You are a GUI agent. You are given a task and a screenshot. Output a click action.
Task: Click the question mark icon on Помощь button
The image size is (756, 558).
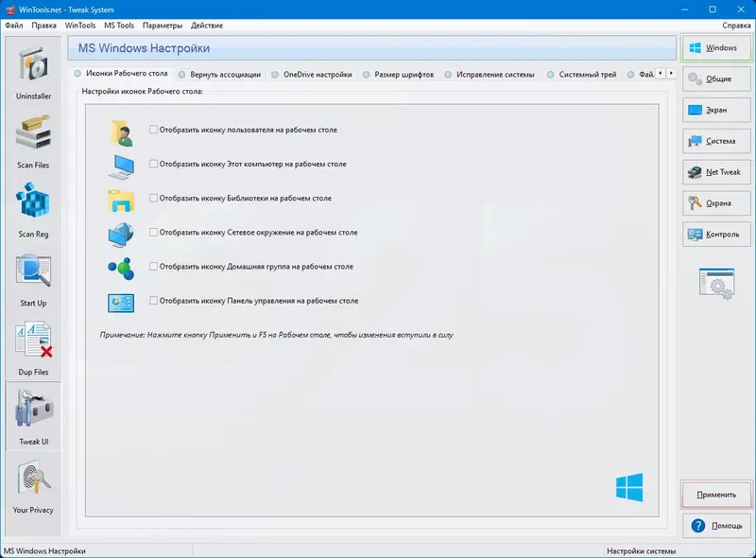(696, 525)
